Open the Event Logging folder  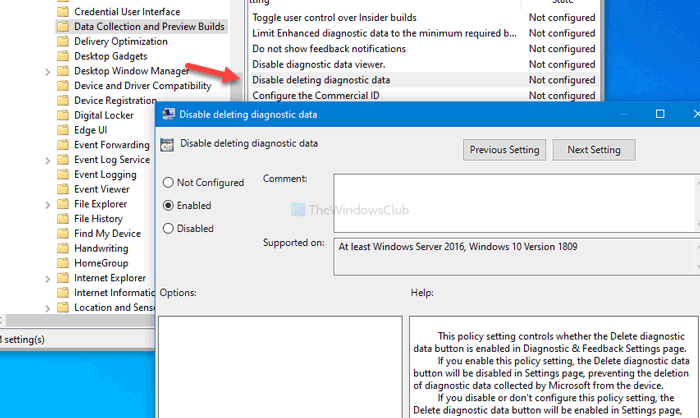[x=105, y=174]
